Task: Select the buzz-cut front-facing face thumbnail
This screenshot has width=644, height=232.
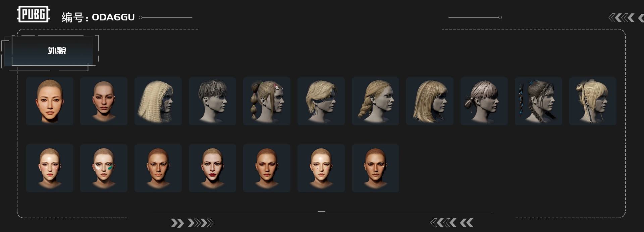Action: (50, 101)
